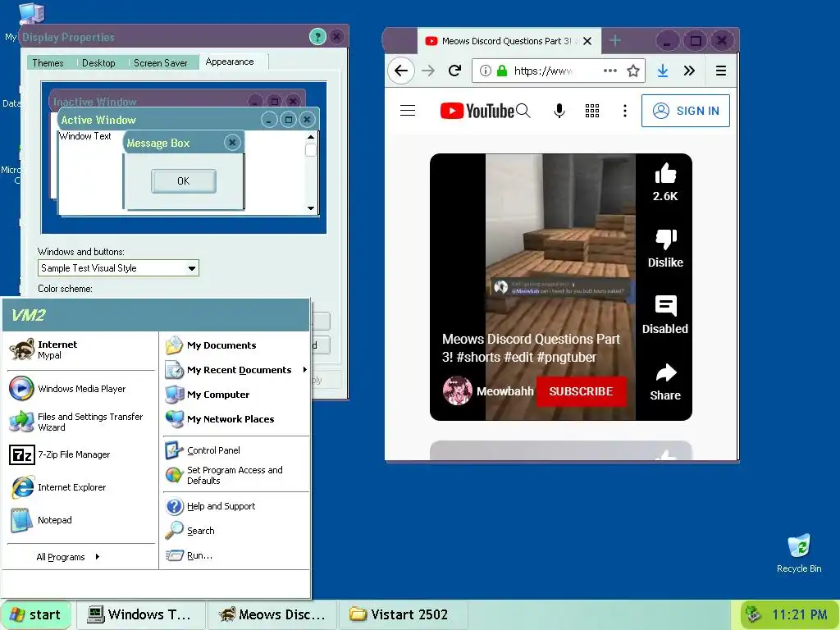This screenshot has height=630, width=840.
Task: Open Control Panel
Action: click(235, 450)
